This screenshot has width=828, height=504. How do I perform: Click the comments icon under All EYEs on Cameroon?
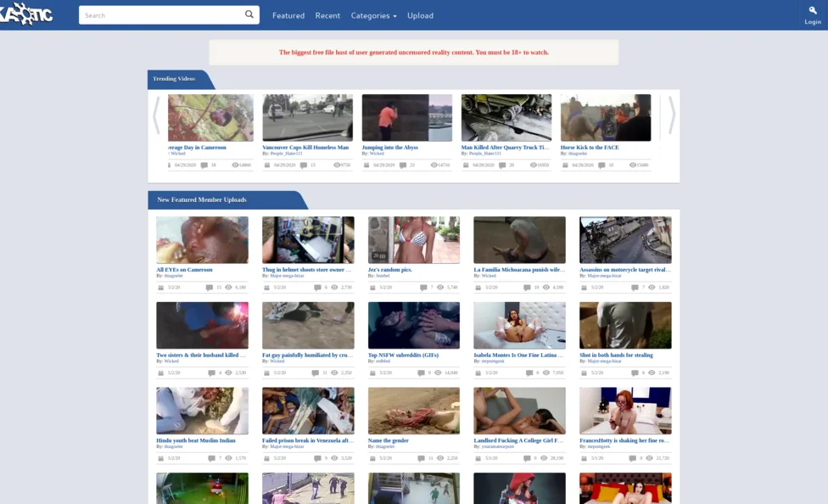click(x=209, y=288)
